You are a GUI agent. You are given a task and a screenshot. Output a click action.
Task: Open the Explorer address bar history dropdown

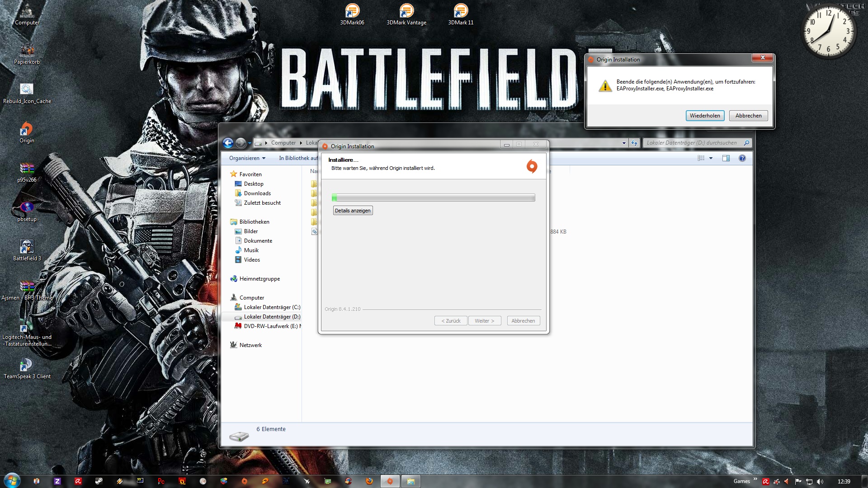pyautogui.click(x=624, y=143)
